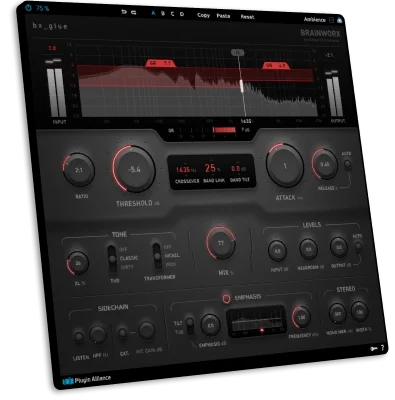The height and width of the screenshot is (400, 395).
Task: Click the Transformer Nickel/Iron selector switch
Action: pos(156,256)
